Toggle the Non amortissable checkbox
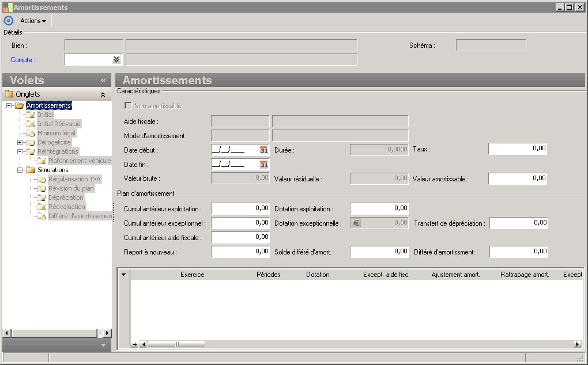Image resolution: width=588 pixels, height=365 pixels. pyautogui.click(x=128, y=106)
